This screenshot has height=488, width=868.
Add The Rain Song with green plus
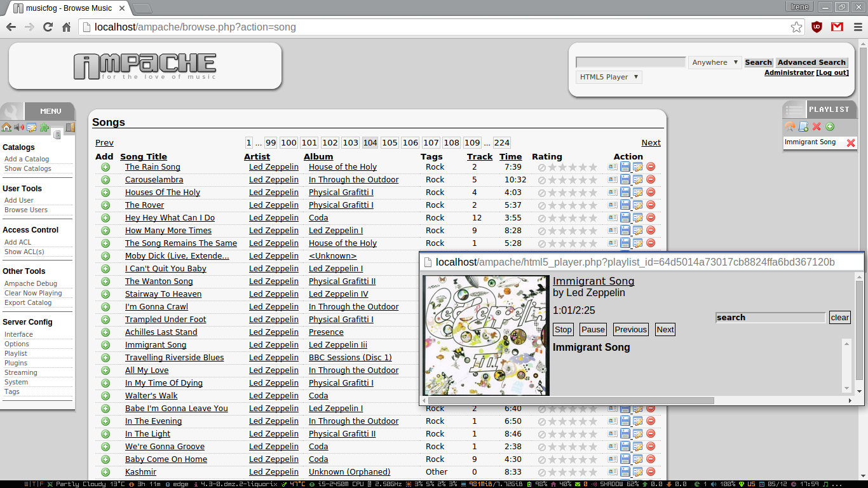(x=105, y=167)
